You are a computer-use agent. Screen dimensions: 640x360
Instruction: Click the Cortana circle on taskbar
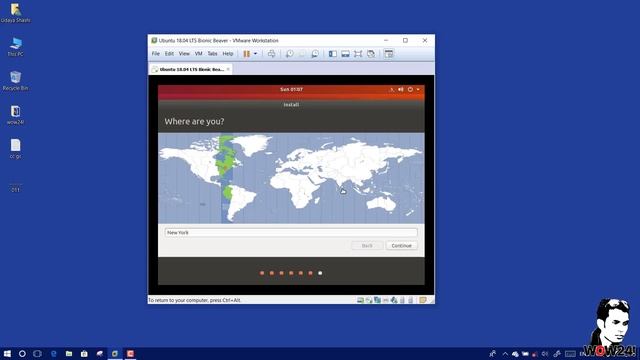[x=22, y=353]
